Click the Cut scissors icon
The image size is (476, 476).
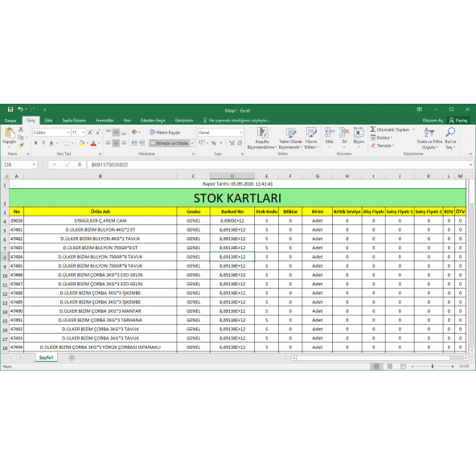click(21, 129)
